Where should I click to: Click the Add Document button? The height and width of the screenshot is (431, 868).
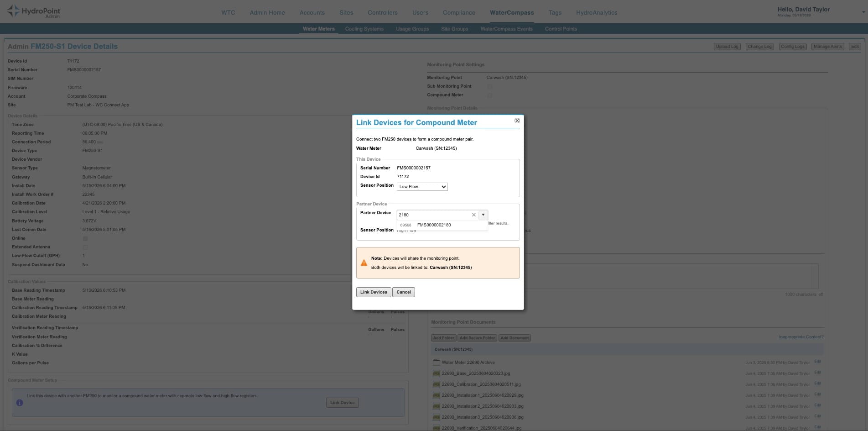pyautogui.click(x=515, y=338)
